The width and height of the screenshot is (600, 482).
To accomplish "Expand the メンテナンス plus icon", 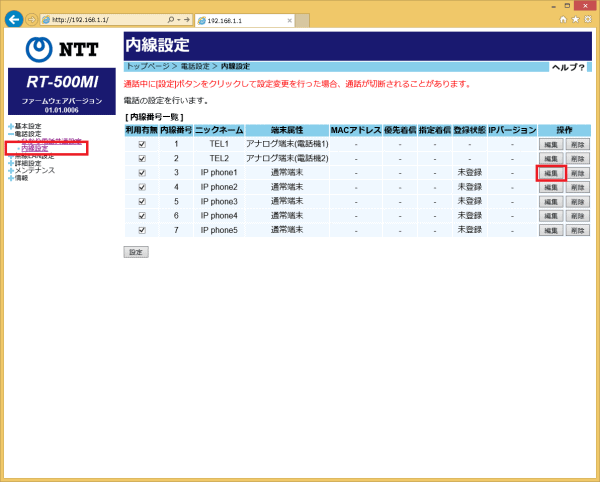I will [11, 171].
